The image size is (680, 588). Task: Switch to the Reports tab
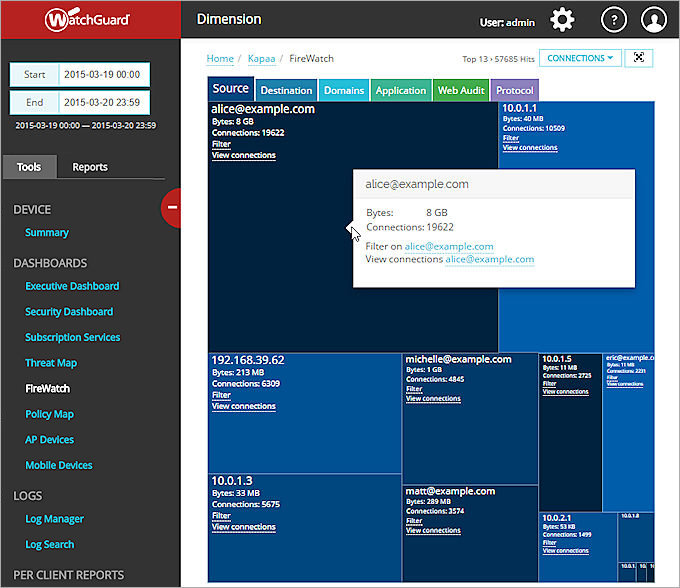pyautogui.click(x=90, y=167)
